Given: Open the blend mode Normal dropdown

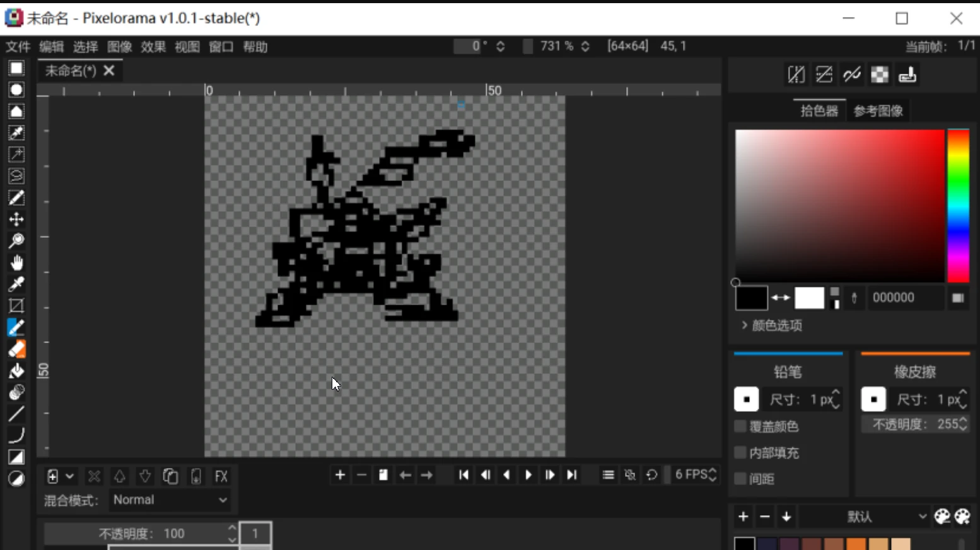Looking at the screenshot, I should 169,500.
